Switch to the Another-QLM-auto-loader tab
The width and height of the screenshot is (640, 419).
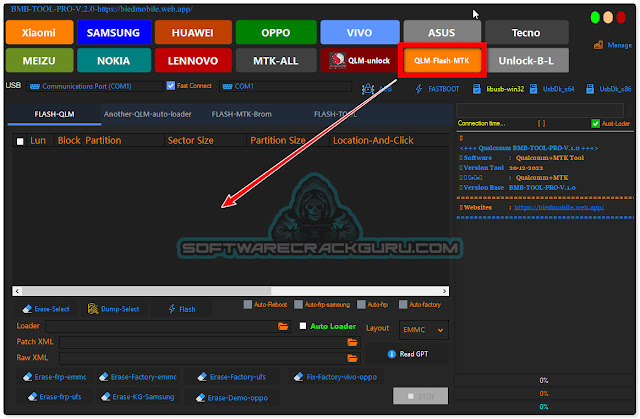[x=147, y=114]
